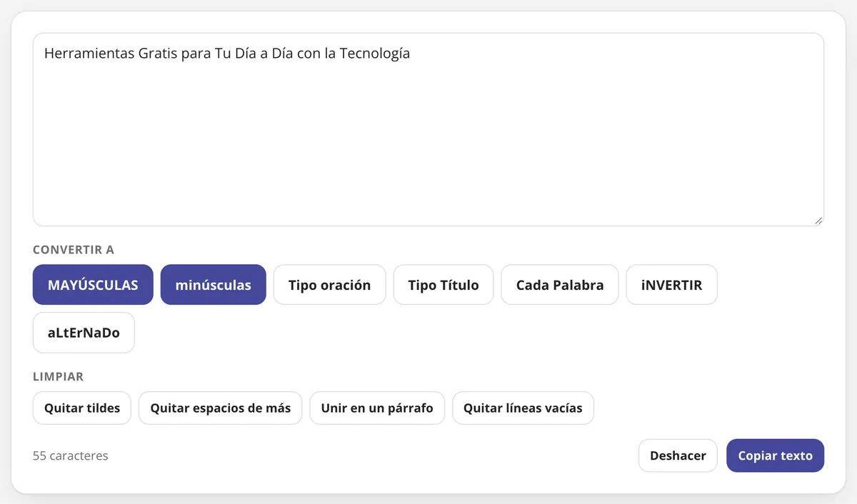This screenshot has width=857, height=504.
Task: Click the 55 caracteres counter
Action: [71, 455]
